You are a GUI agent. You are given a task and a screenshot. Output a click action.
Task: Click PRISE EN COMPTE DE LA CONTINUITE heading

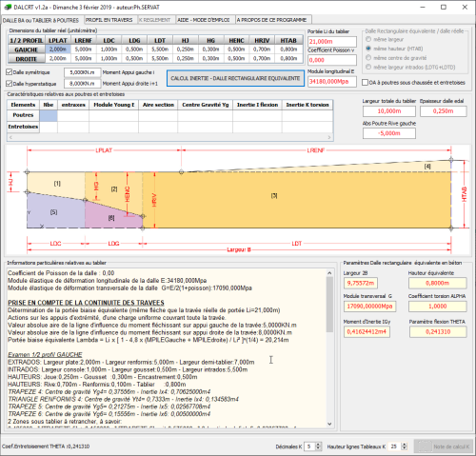(x=86, y=303)
